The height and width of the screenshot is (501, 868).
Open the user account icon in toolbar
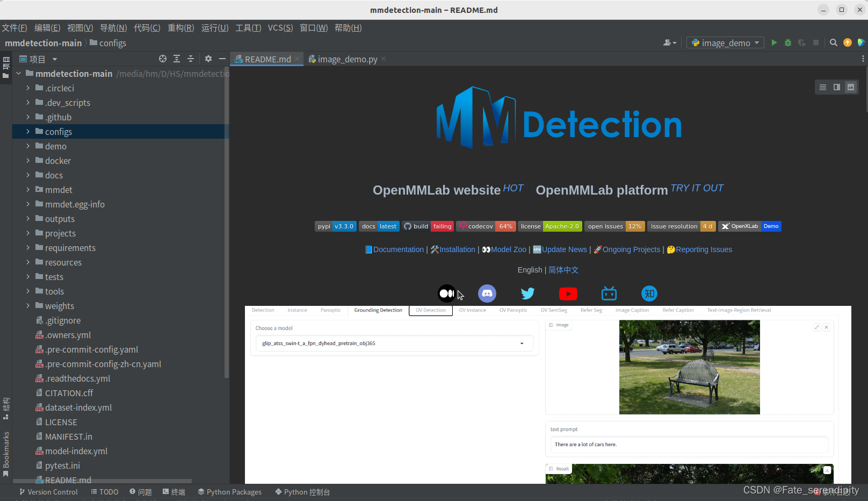tap(670, 42)
